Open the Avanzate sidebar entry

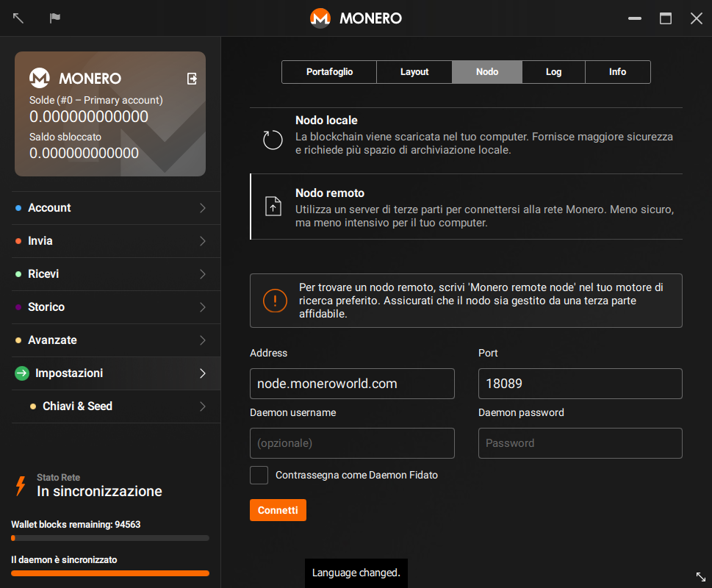click(x=116, y=340)
